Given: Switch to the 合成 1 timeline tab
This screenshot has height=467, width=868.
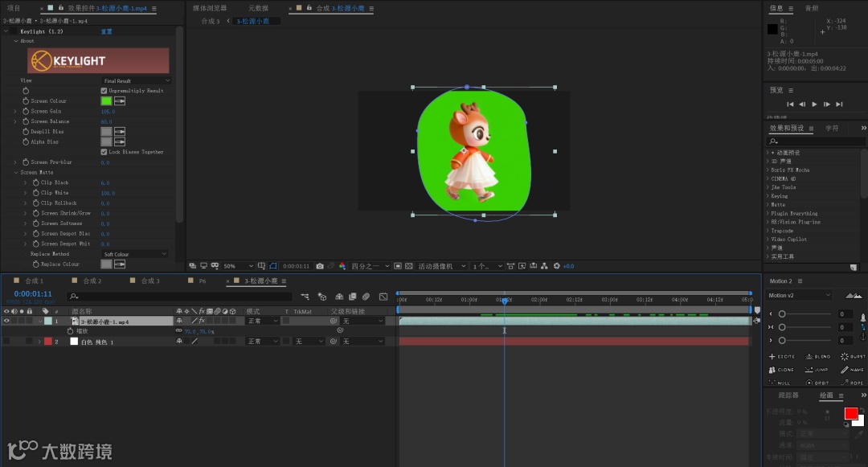Looking at the screenshot, I should point(34,281).
